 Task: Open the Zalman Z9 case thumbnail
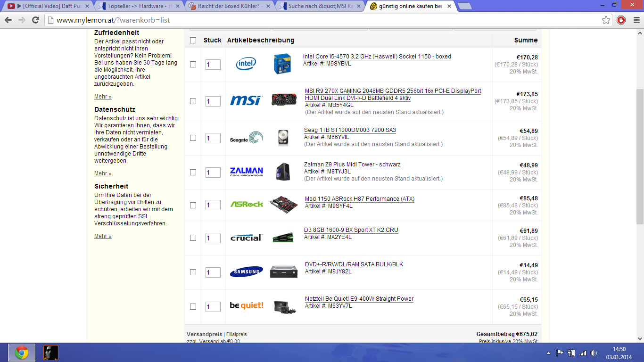pyautogui.click(x=283, y=172)
